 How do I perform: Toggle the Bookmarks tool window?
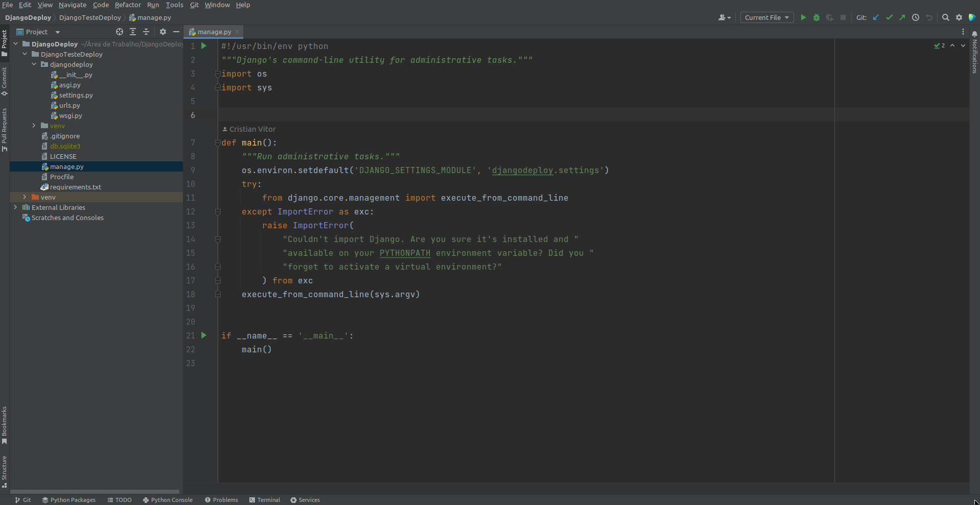[5, 424]
